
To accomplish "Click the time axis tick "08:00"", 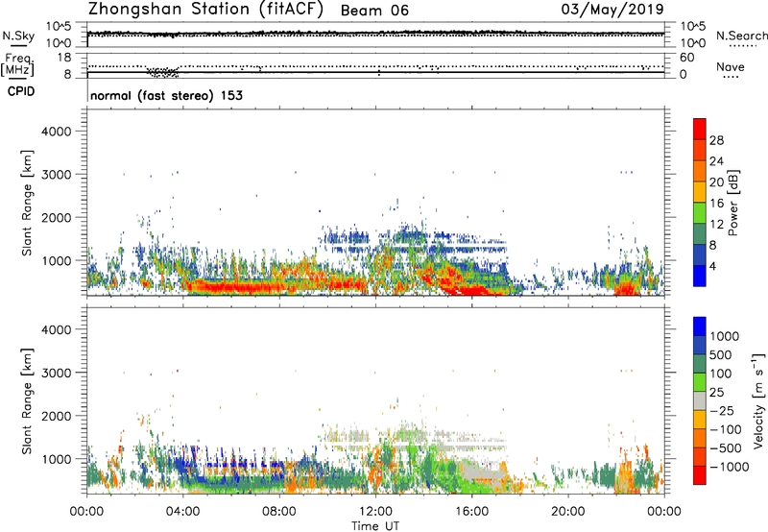I will click(x=279, y=512).
